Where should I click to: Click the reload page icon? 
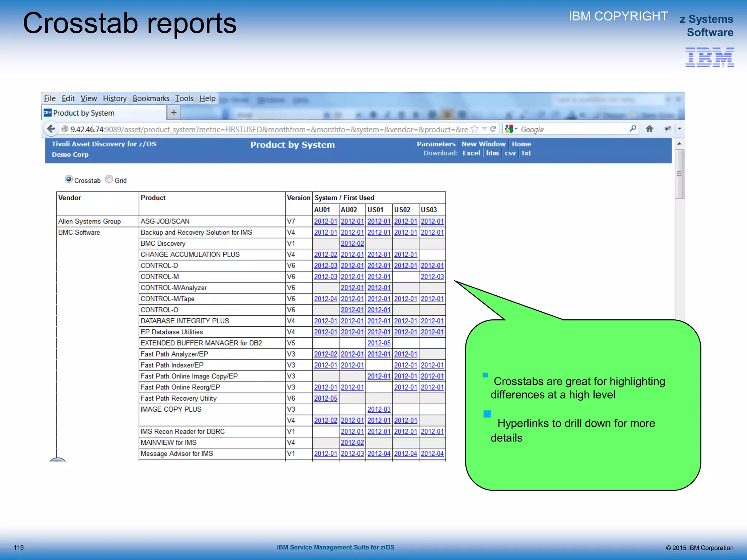pyautogui.click(x=493, y=129)
